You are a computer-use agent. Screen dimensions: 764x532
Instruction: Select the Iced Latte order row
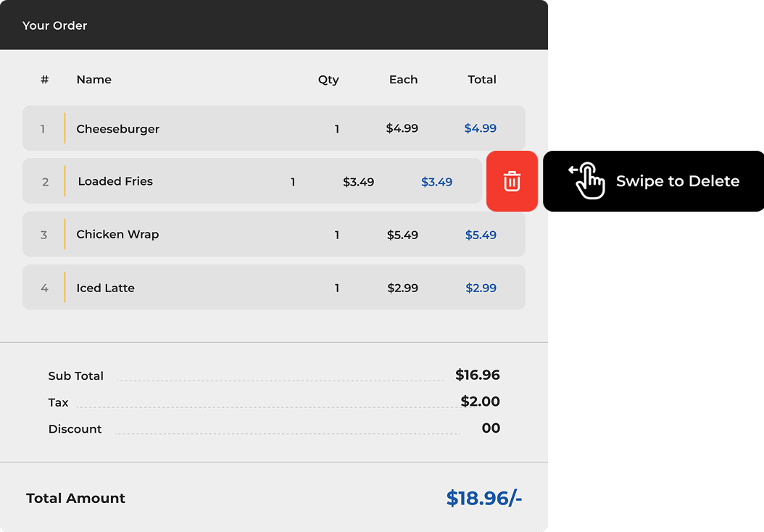(x=273, y=288)
